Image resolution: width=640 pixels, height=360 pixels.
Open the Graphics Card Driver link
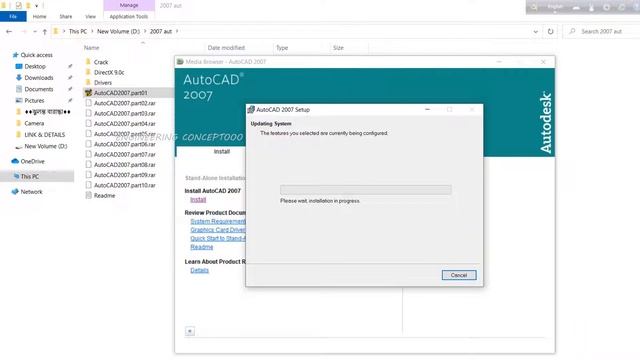[218, 230]
